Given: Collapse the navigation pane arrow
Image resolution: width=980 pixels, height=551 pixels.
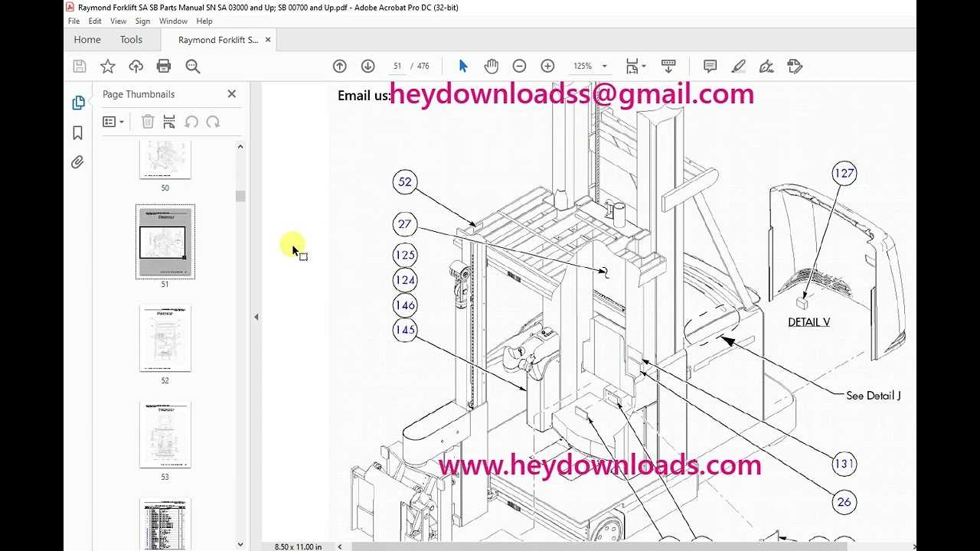Looking at the screenshot, I should coord(256,317).
